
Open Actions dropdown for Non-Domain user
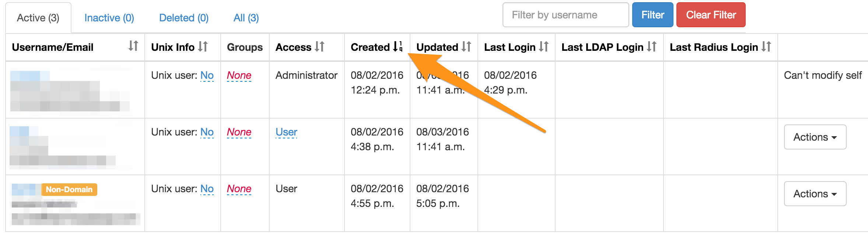(815, 194)
